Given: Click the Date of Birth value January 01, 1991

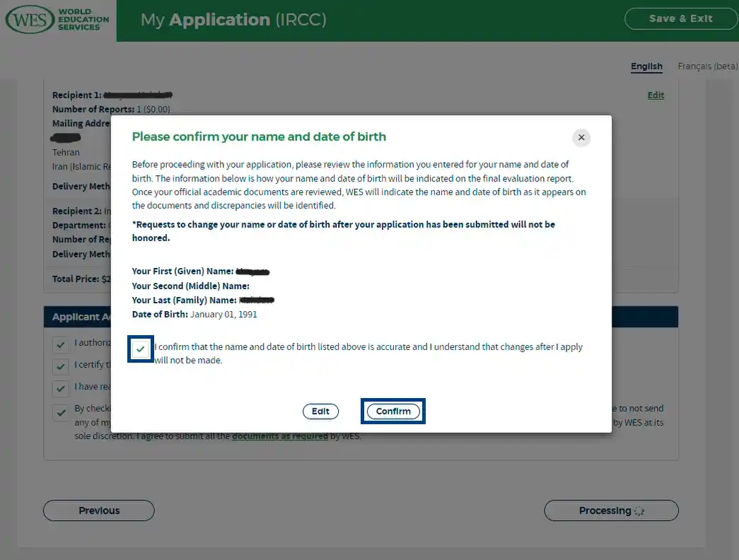Looking at the screenshot, I should 223,315.
